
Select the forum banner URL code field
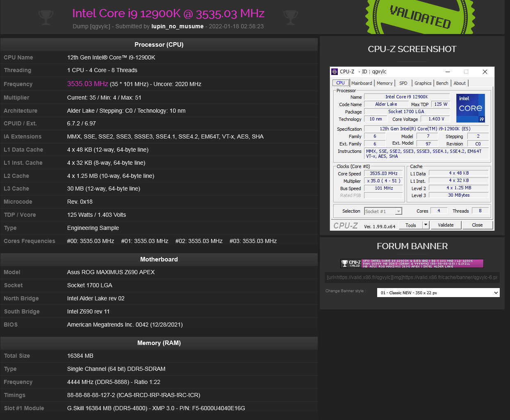[x=412, y=277]
